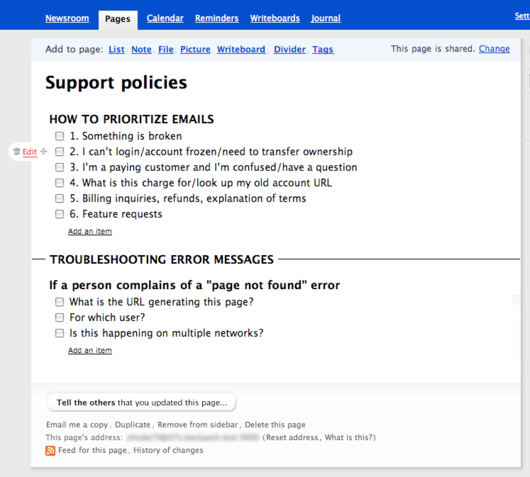Click the Change sharing link
Screen dimensions: 530x477
pos(494,49)
